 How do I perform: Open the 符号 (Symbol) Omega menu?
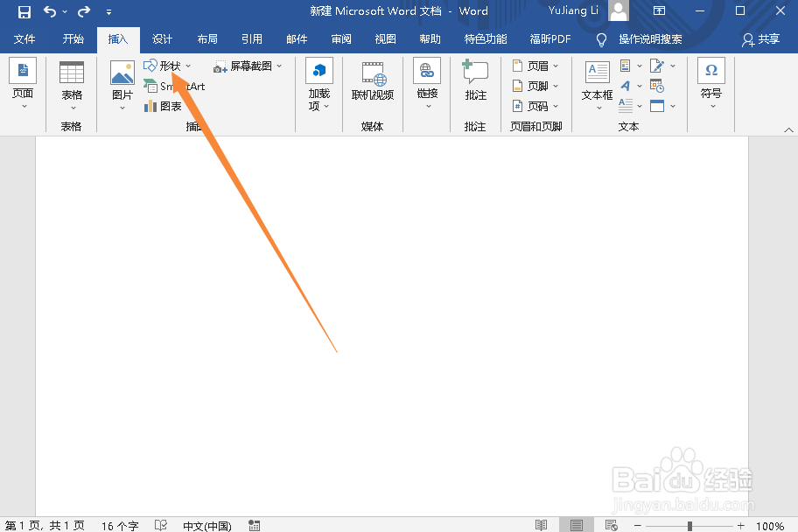click(x=711, y=84)
